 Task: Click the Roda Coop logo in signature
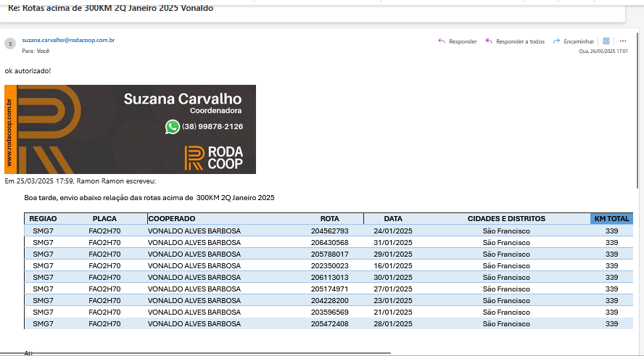pyautogui.click(x=213, y=158)
